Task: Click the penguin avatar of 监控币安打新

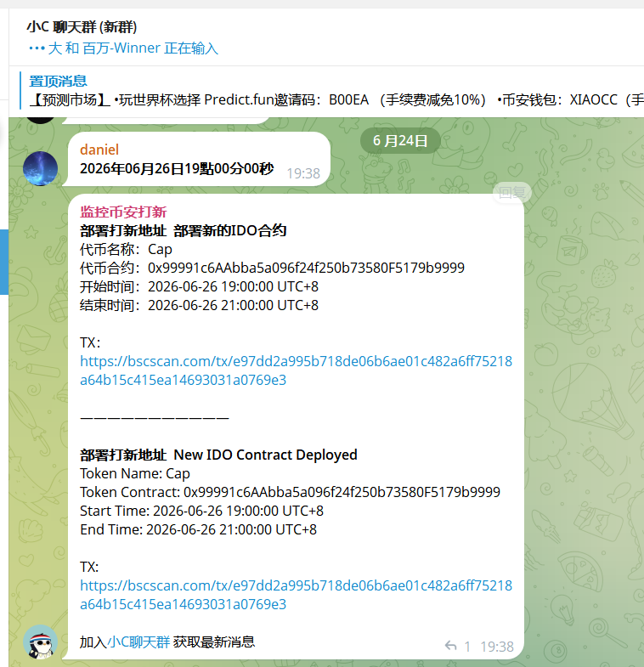Action: click(41, 642)
